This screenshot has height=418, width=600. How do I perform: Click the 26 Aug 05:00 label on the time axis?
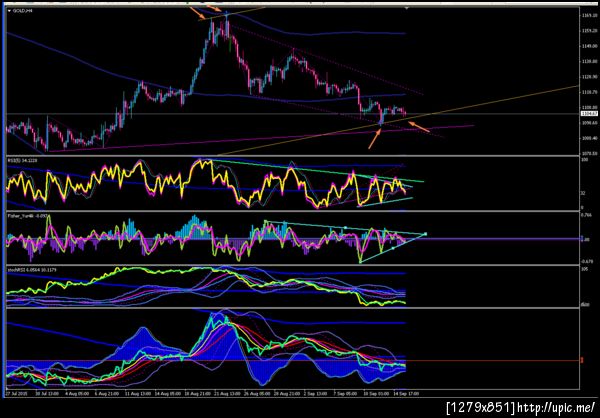[256, 393]
